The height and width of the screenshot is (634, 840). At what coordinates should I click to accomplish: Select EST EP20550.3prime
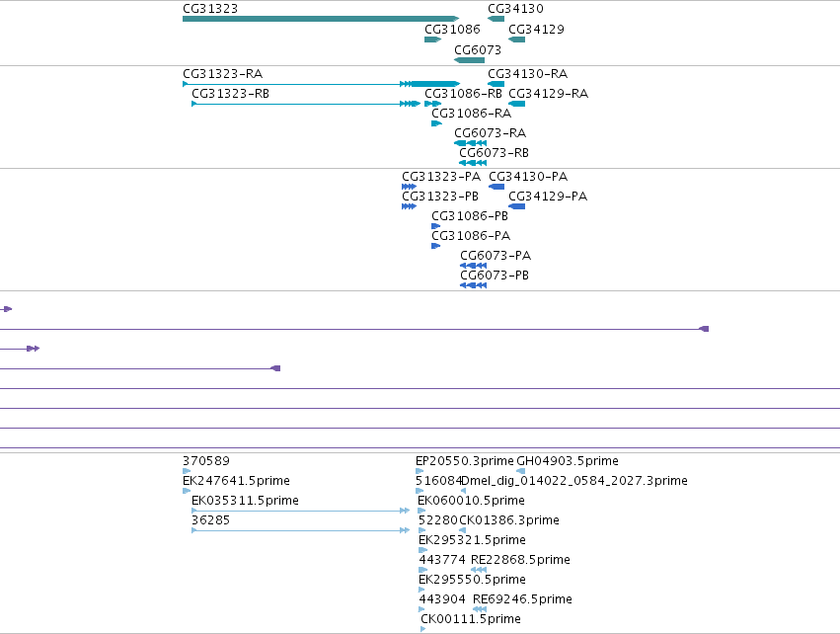pos(465,461)
